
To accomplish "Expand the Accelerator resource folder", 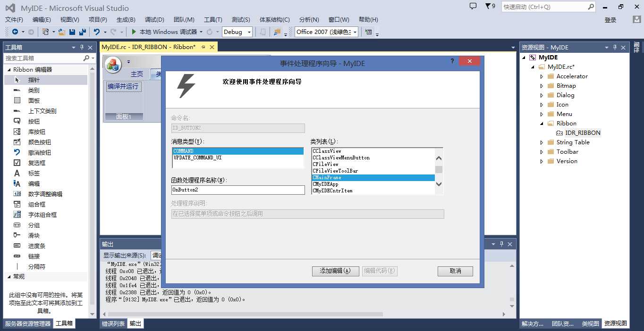I will tap(542, 76).
